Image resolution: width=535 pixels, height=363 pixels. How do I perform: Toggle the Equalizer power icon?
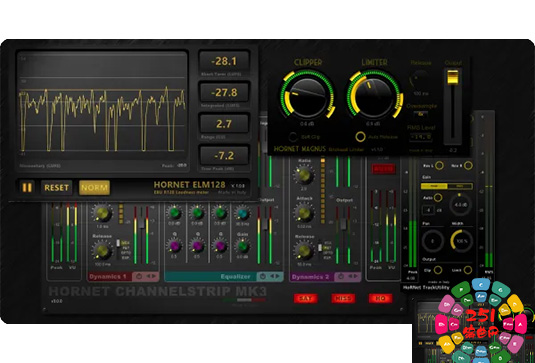263,276
